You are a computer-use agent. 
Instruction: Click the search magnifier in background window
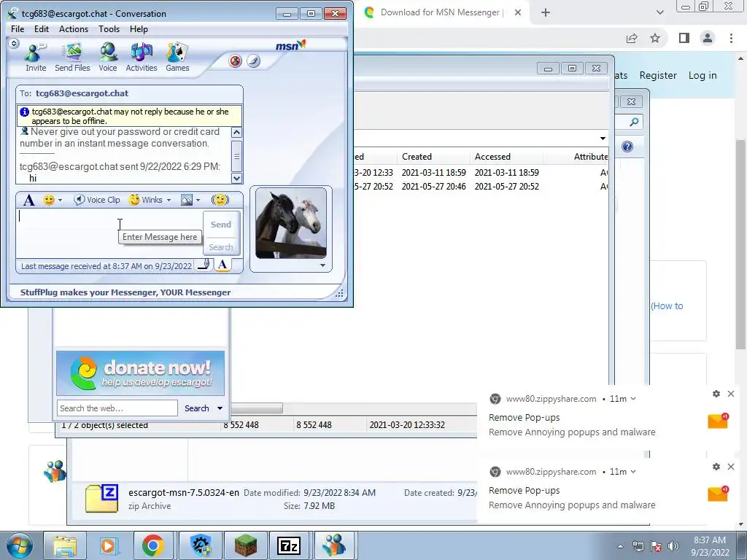point(634,122)
